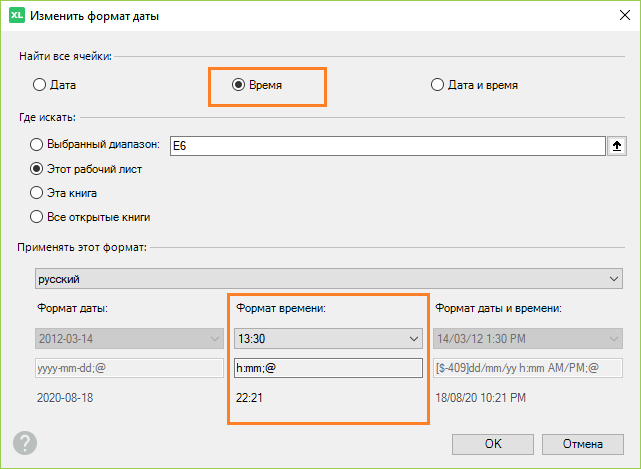Choose Все открытые книги option

[x=38, y=217]
